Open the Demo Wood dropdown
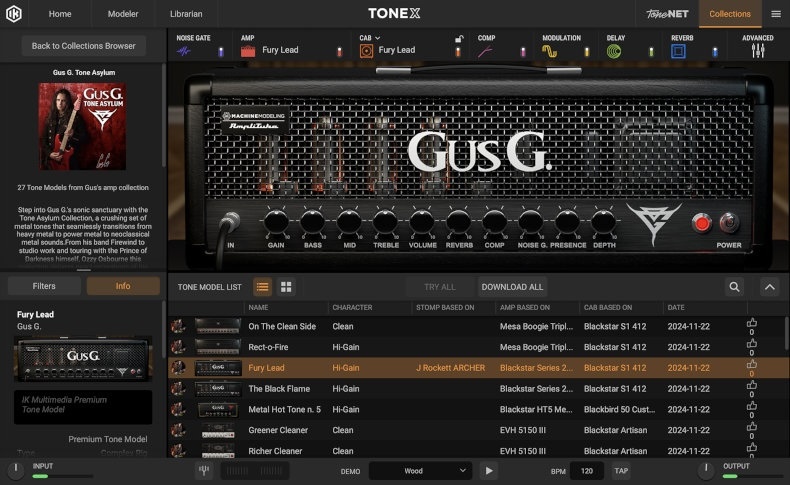Screen dimensions: 790x485 (x=420, y=471)
